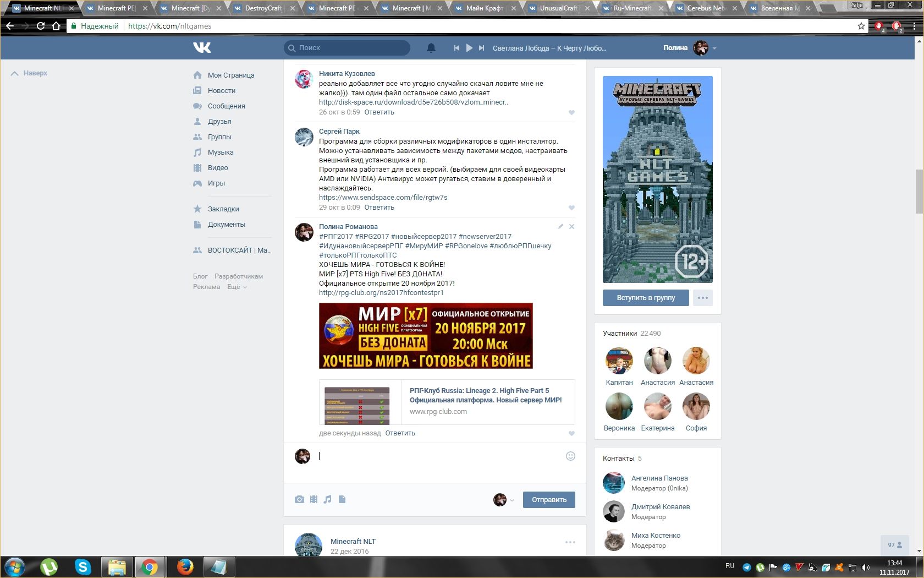Like Сергей Парк's comment
Viewport: 924px width, 578px height.
point(571,208)
